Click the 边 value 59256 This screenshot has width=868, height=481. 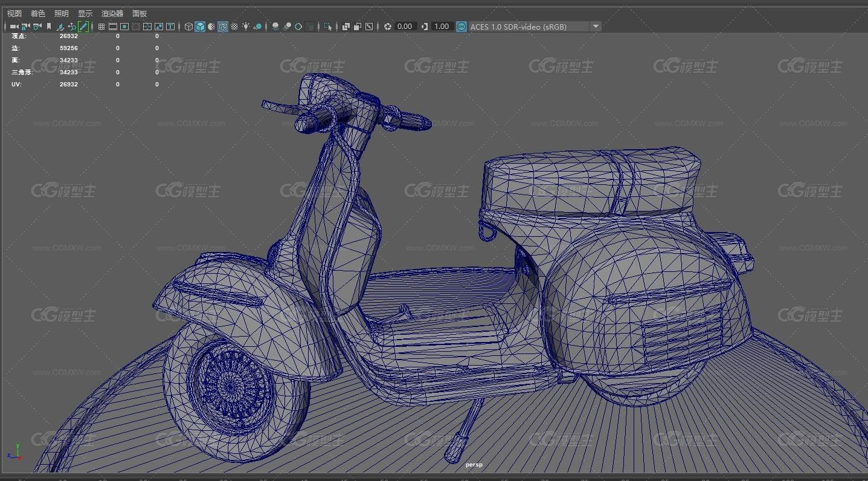(69, 48)
